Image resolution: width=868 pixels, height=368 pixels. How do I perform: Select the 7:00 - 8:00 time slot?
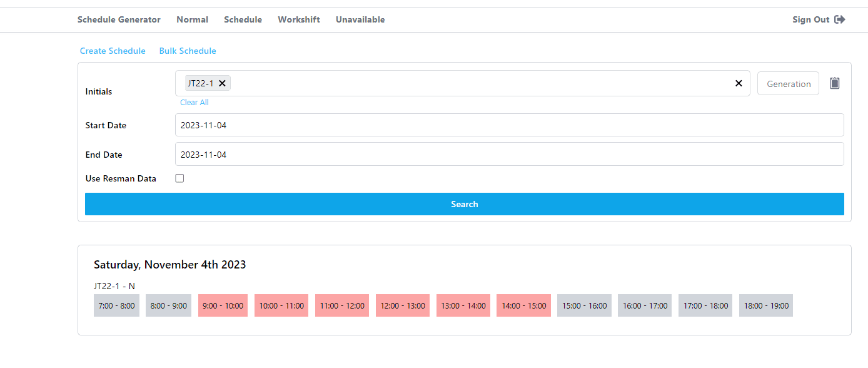coord(116,305)
